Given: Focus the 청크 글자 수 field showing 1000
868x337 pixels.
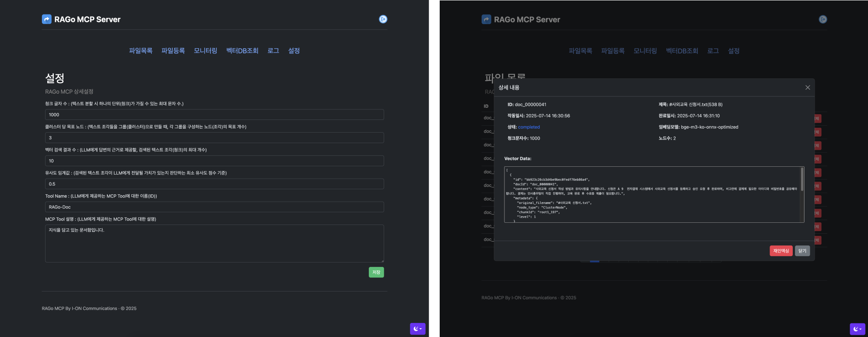Looking at the screenshot, I should 214,115.
